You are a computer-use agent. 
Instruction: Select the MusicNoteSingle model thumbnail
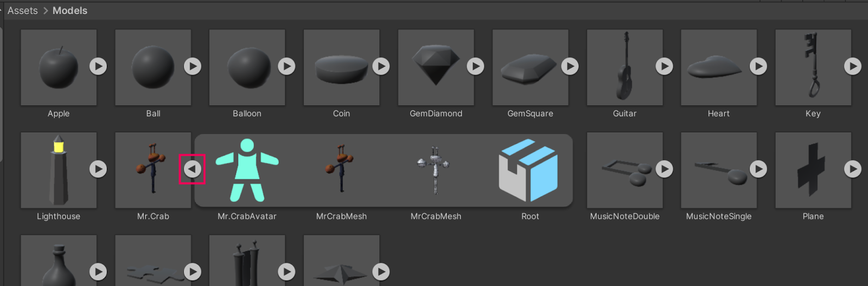click(718, 170)
